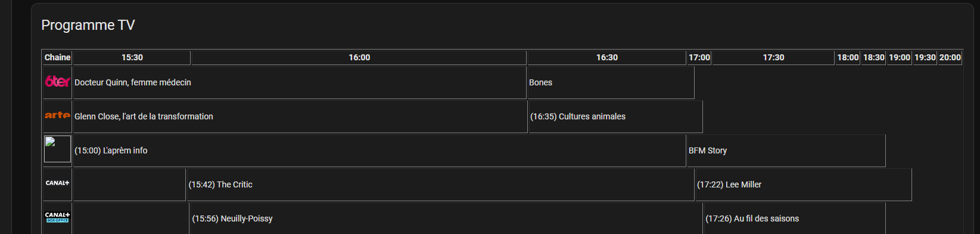The image size is (980, 234).
Task: Open Neuilly-Poissy at 15:56
Action: click(x=446, y=218)
